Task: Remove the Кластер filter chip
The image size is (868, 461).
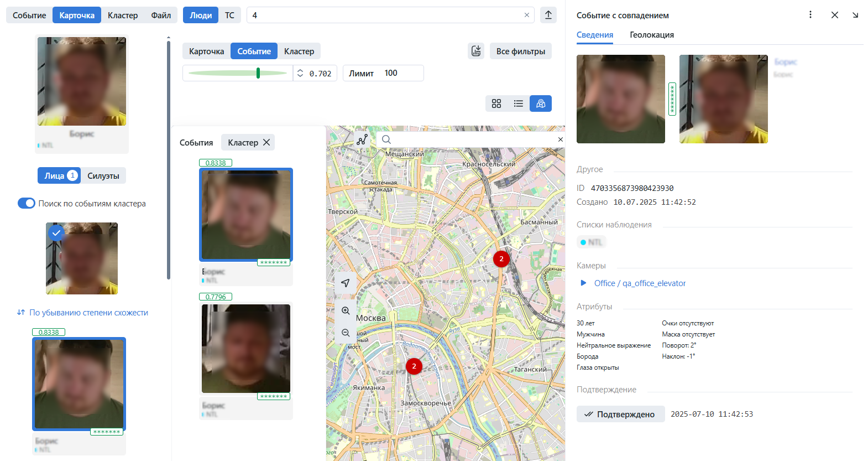Action: click(x=266, y=142)
